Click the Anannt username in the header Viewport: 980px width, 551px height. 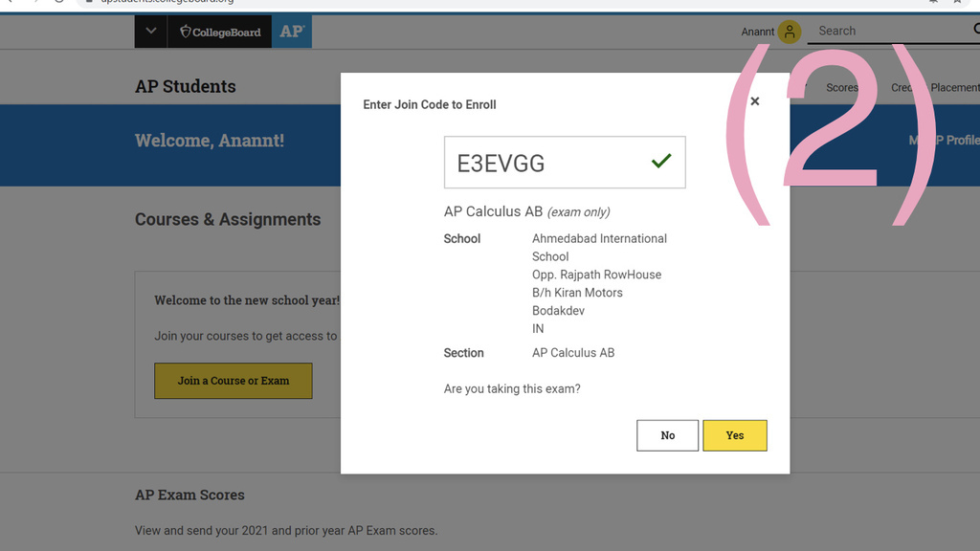click(758, 32)
